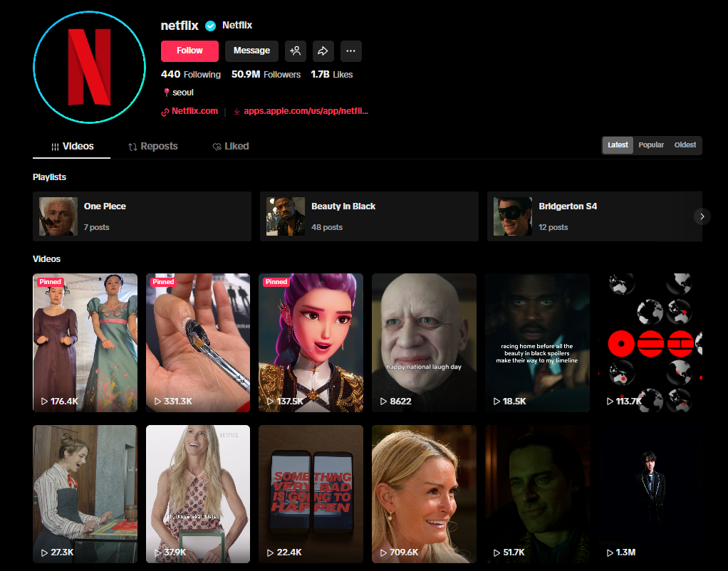Click the play icon on the 8622 video
Image resolution: width=728 pixels, height=571 pixels.
click(x=383, y=401)
